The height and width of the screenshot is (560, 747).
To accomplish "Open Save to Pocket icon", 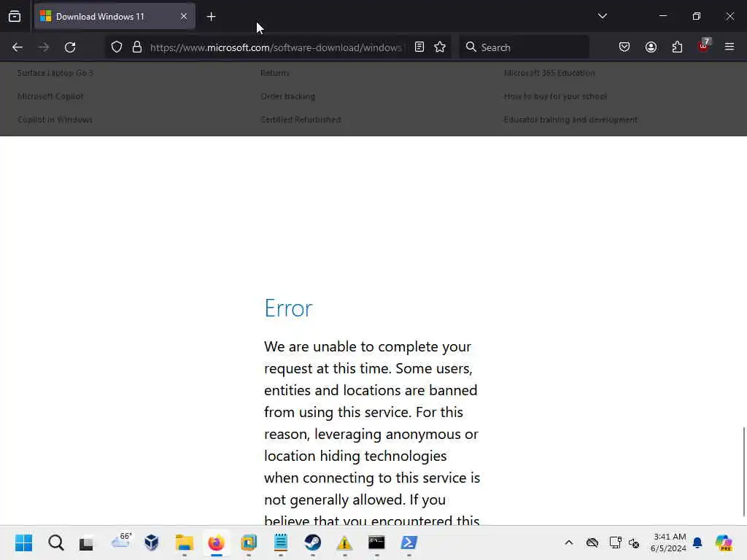I will coord(624,47).
